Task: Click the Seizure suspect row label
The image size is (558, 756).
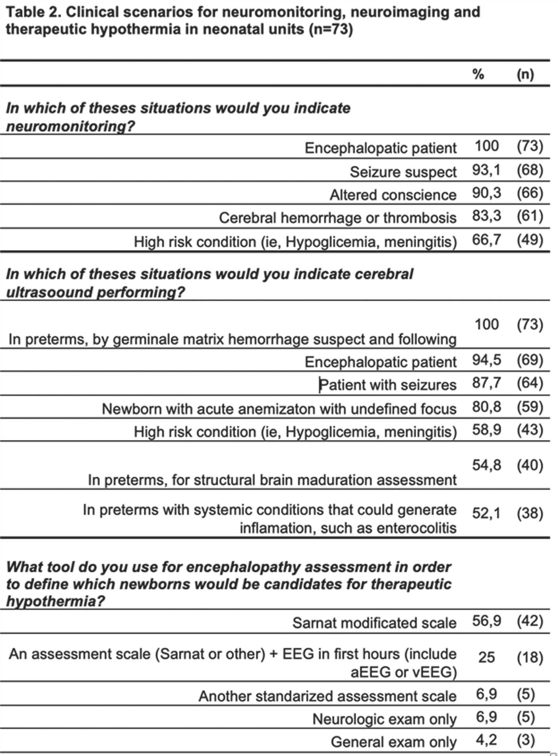Action: click(403, 172)
